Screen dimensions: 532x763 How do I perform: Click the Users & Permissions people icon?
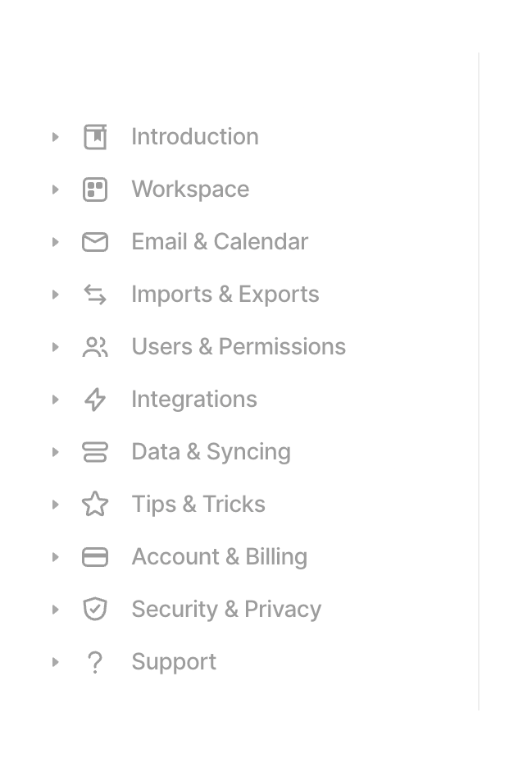(x=95, y=346)
